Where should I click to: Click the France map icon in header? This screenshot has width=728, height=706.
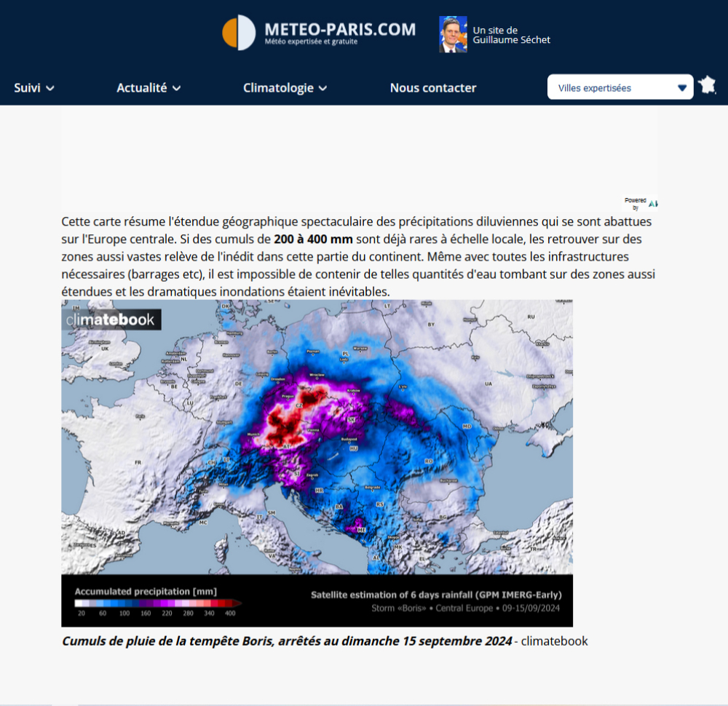pyautogui.click(x=707, y=86)
